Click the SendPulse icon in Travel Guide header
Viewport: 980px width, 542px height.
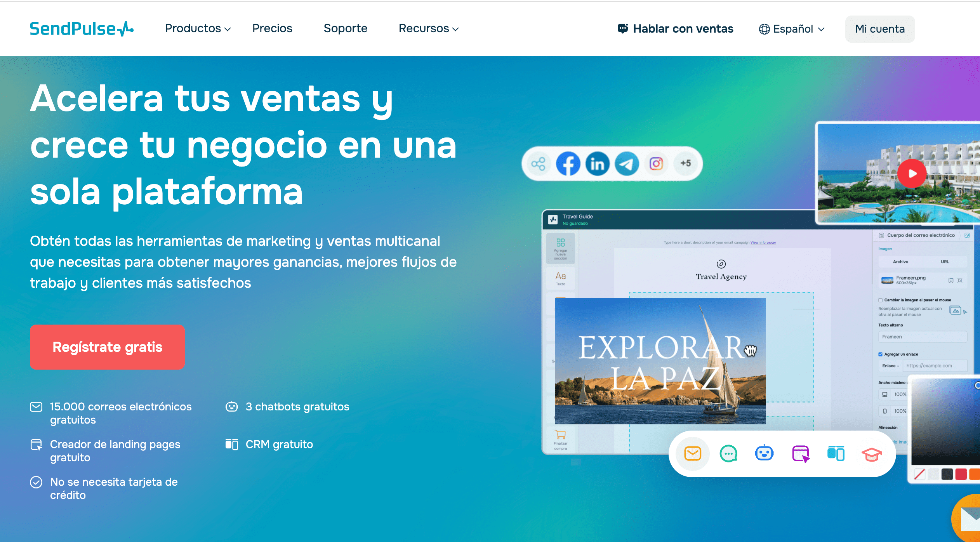[553, 219]
